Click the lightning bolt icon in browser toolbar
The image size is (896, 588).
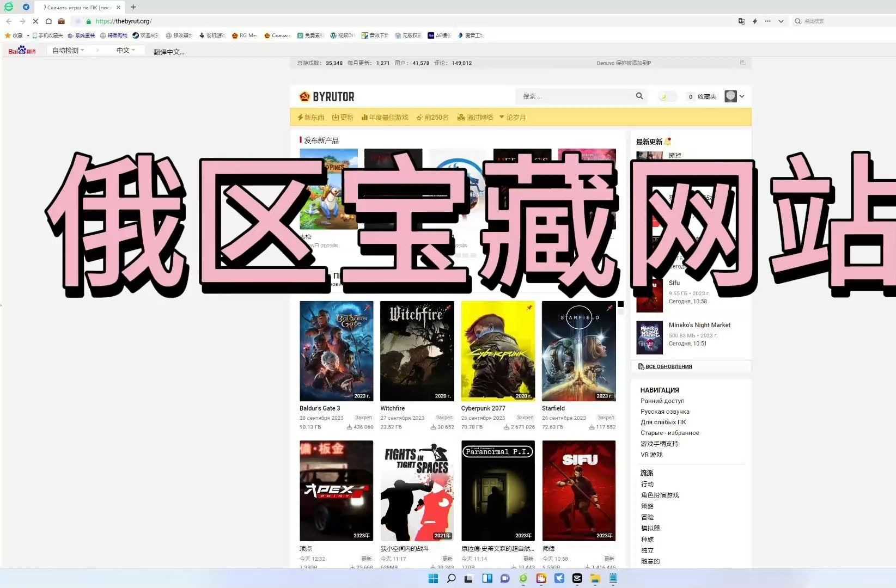click(754, 21)
